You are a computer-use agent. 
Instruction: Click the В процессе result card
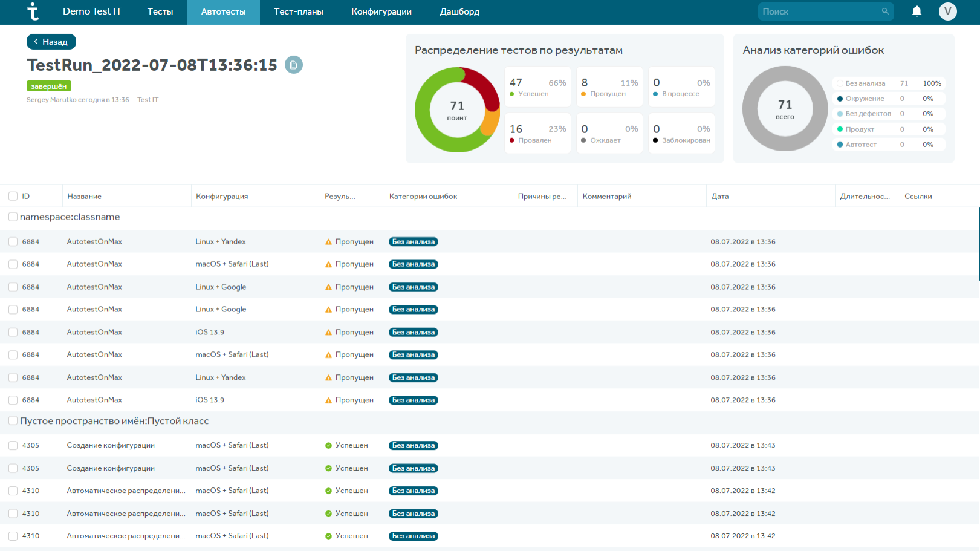pos(681,87)
